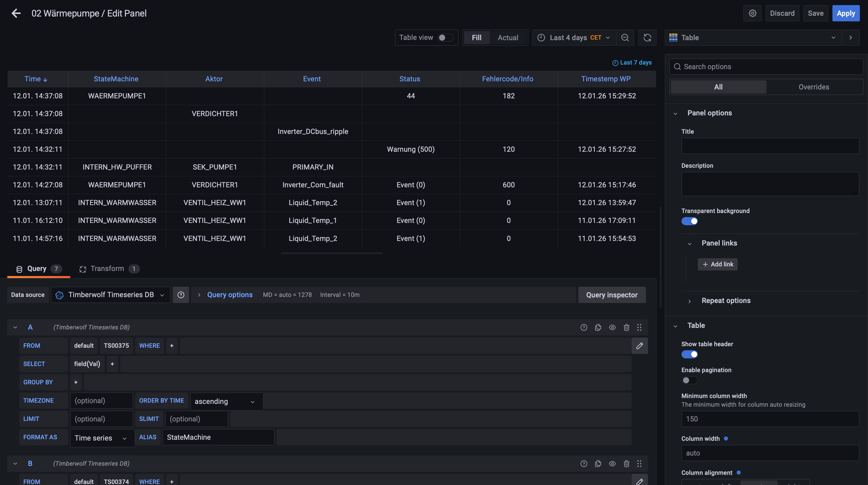Open ORDER BY TIME ascending dropdown
Screen dimensions: 868x485
(x=226, y=401)
